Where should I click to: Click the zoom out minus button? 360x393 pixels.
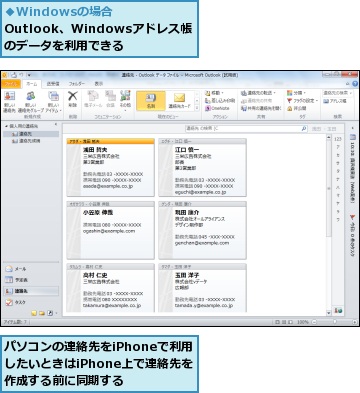314,322
